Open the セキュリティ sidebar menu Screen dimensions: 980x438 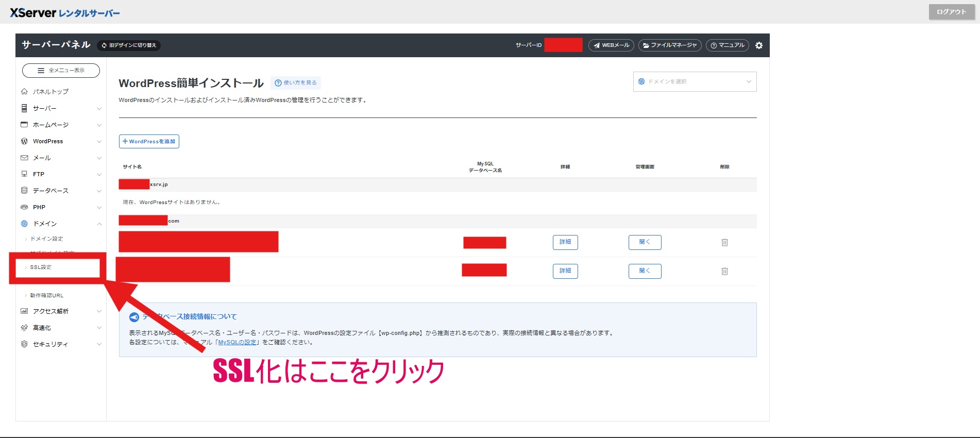pos(50,344)
